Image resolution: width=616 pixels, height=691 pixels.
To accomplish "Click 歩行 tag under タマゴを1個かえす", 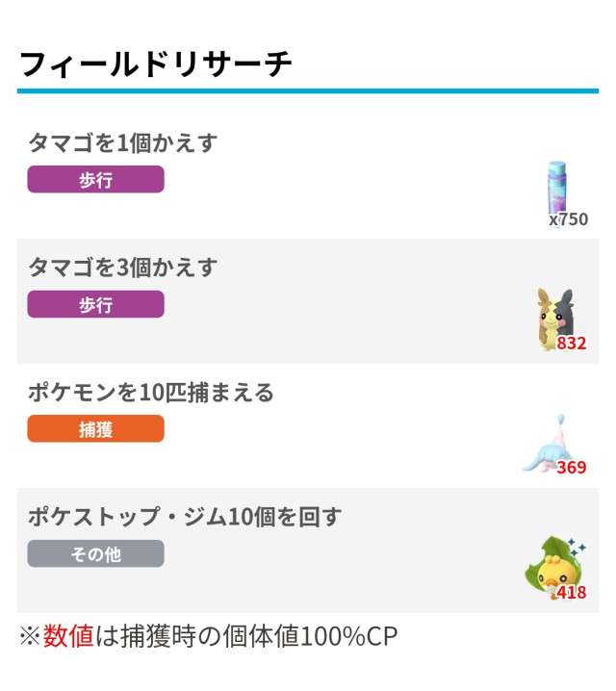I will click(x=95, y=180).
